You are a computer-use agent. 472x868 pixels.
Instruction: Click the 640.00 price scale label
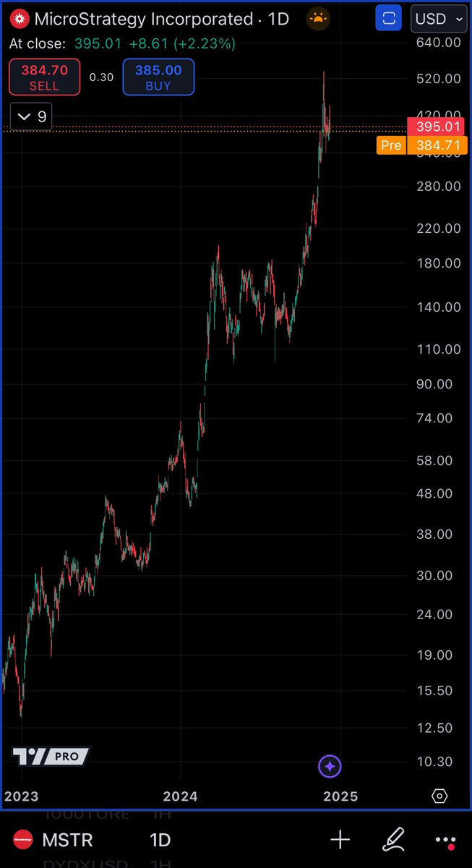point(439,43)
